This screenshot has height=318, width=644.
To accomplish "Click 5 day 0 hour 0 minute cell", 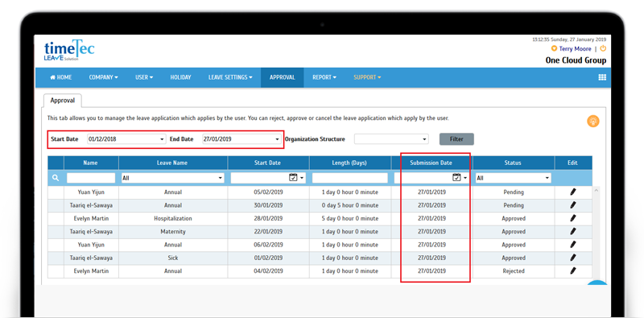I will [x=350, y=218].
